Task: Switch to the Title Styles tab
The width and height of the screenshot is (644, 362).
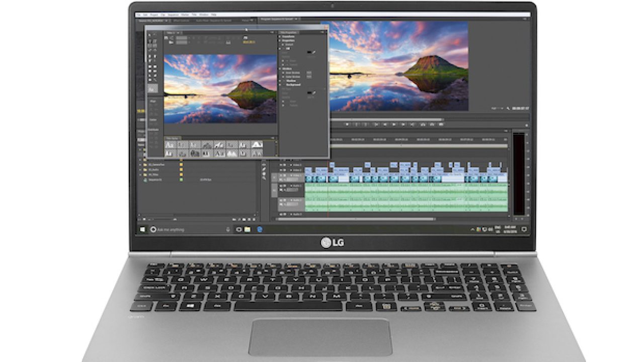Action: point(172,138)
